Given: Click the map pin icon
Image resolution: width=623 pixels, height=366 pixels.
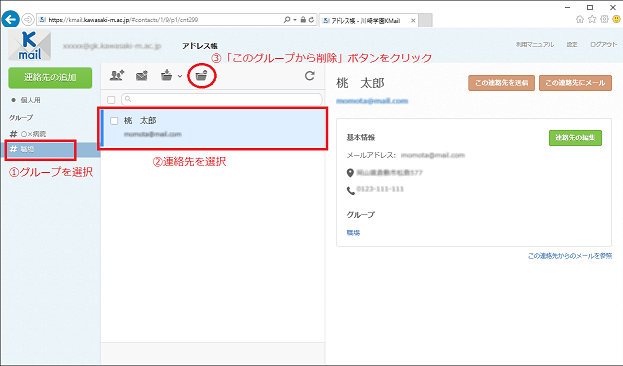Looking at the screenshot, I should tap(350, 173).
